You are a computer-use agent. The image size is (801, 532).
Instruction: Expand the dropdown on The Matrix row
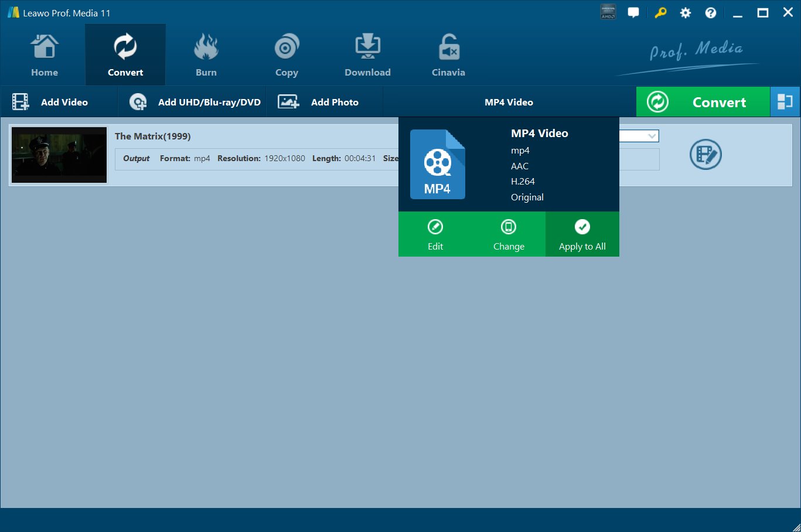point(651,136)
